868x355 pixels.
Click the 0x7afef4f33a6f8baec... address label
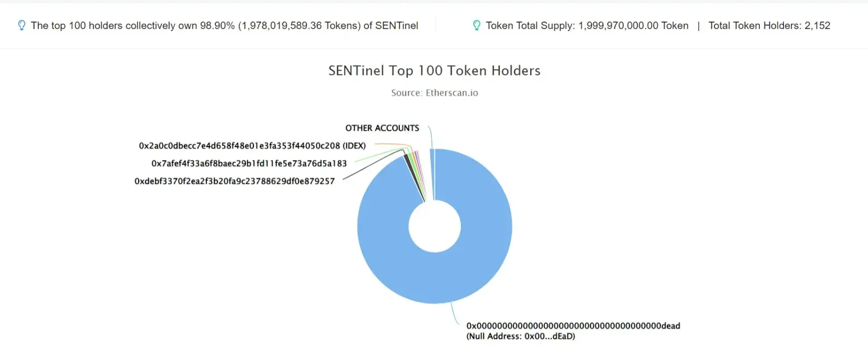[249, 163]
